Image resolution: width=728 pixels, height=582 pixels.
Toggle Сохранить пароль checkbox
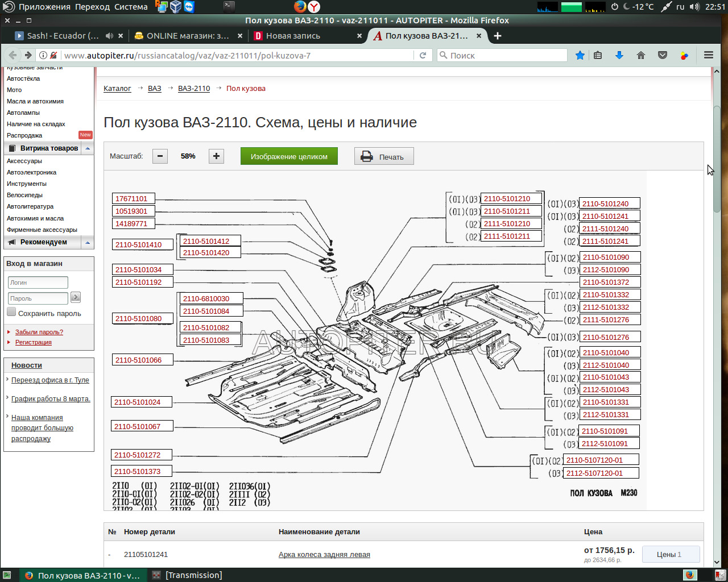point(11,312)
